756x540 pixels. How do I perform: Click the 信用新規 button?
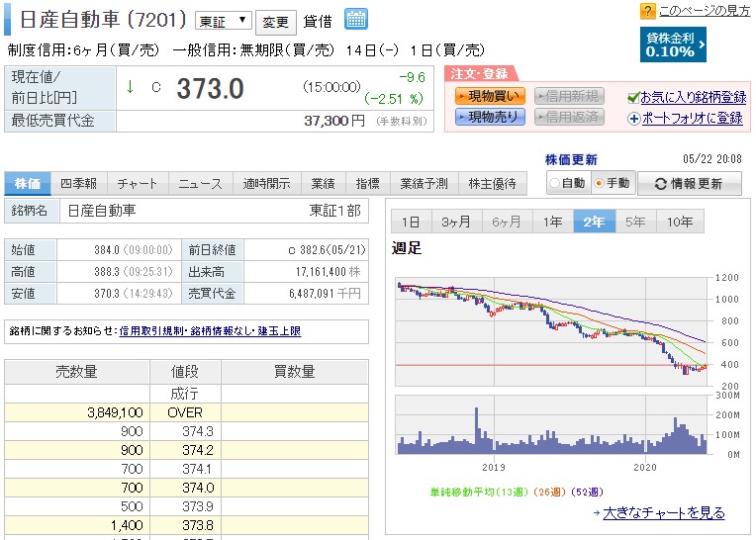tap(569, 96)
